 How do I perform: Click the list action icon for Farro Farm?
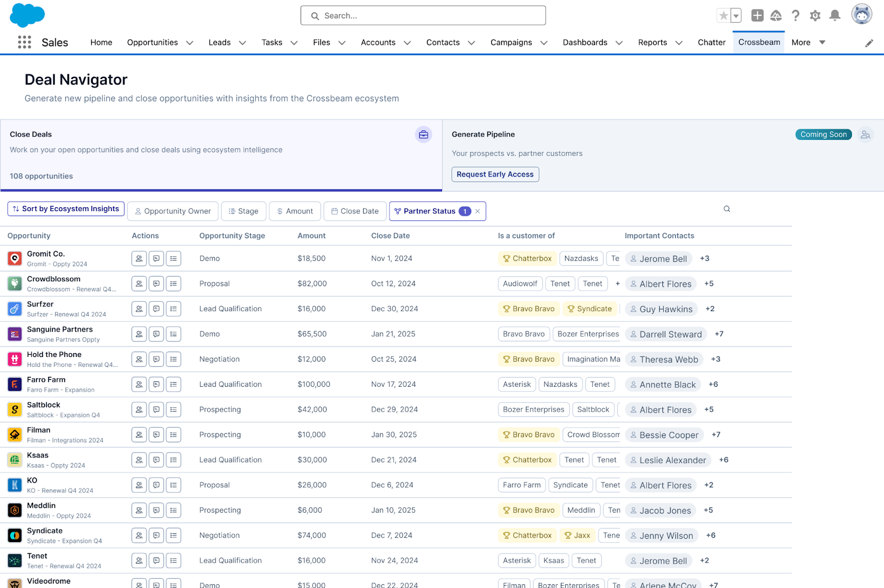[173, 384]
